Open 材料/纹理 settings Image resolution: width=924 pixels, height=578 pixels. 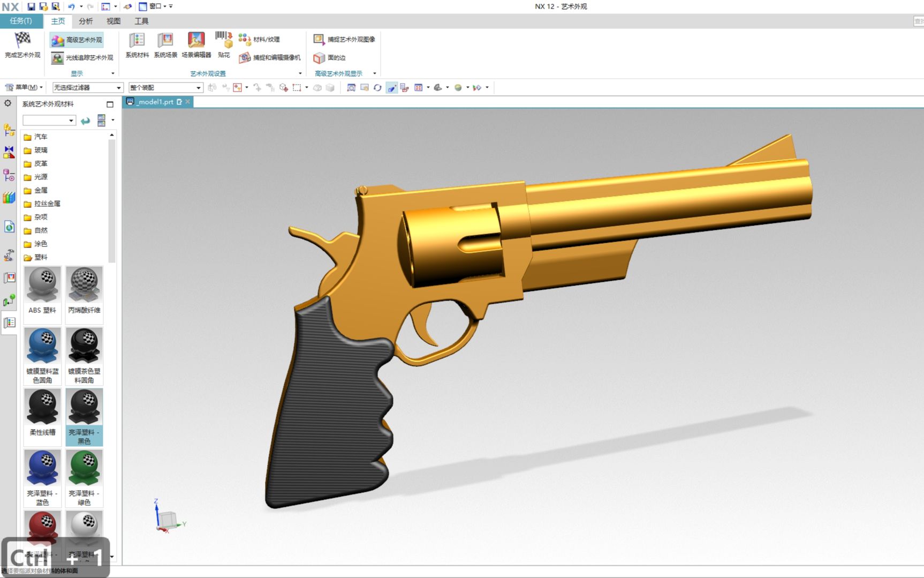pos(259,39)
